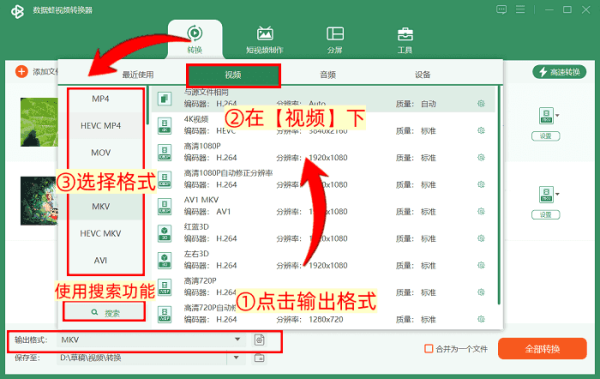
Task: Click 设置 button for the first video
Action: tap(546, 136)
